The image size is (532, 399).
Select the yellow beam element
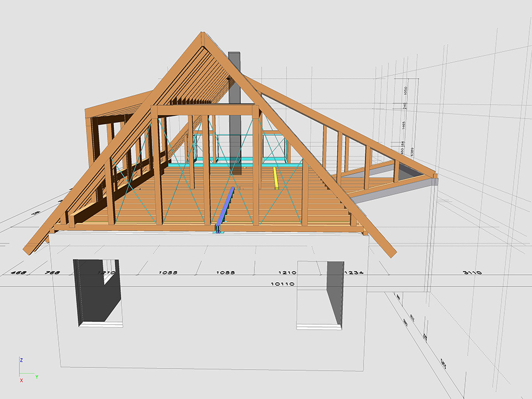coord(275,178)
